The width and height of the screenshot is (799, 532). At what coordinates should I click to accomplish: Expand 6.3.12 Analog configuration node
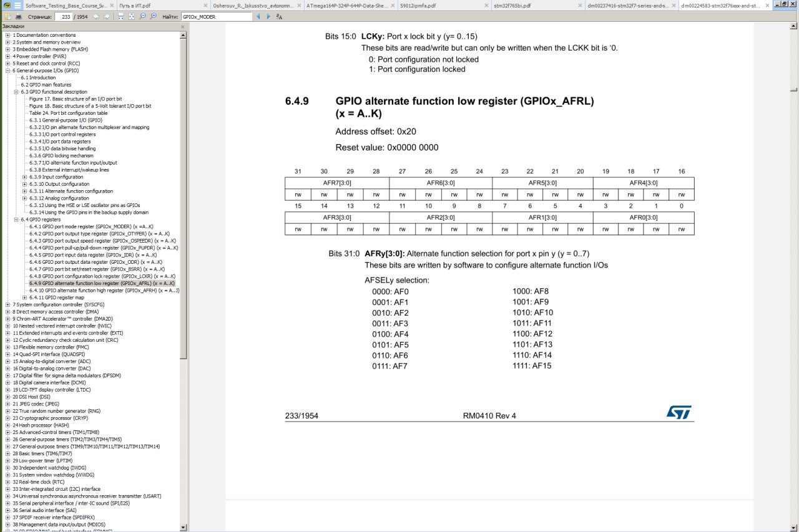[24, 198]
